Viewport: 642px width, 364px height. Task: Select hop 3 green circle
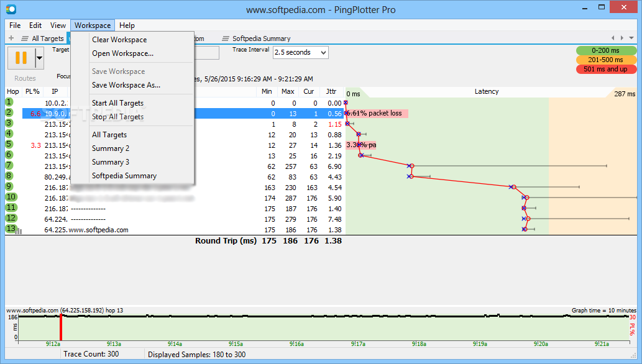coord(9,123)
